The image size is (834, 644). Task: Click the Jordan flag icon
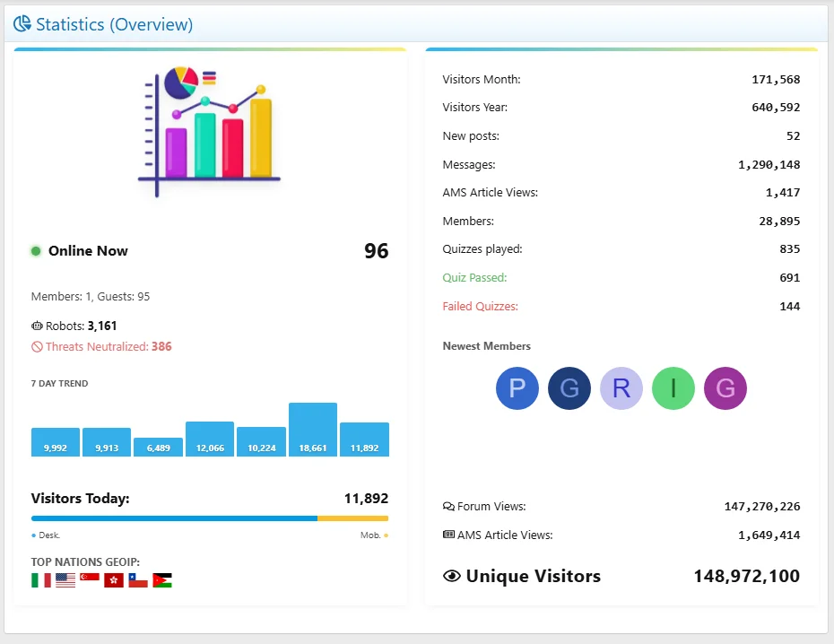click(x=162, y=580)
